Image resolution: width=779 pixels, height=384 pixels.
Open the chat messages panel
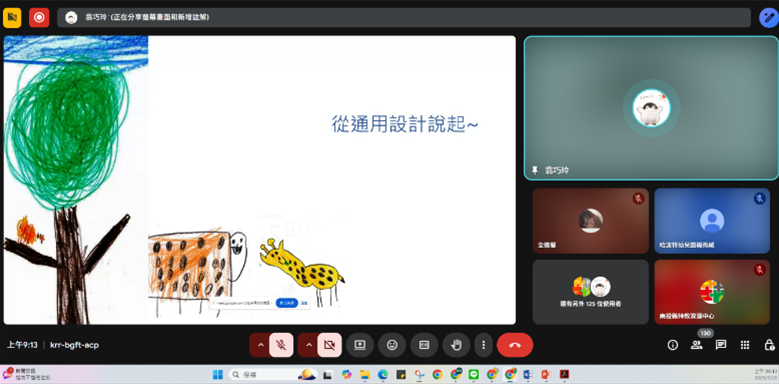pos(721,345)
